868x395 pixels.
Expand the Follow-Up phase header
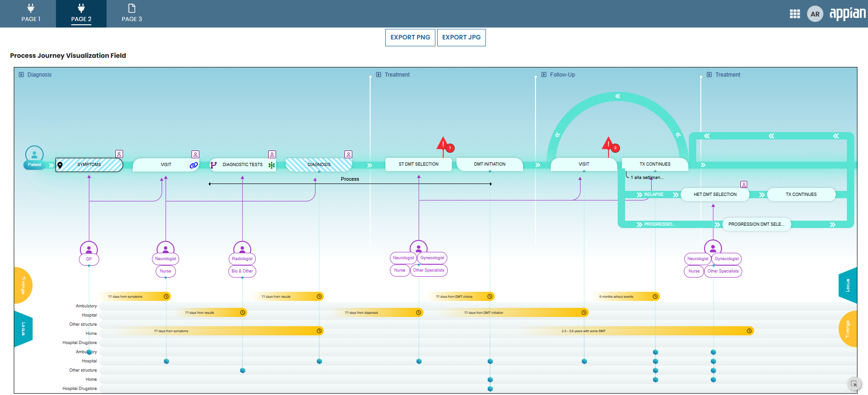[544, 75]
